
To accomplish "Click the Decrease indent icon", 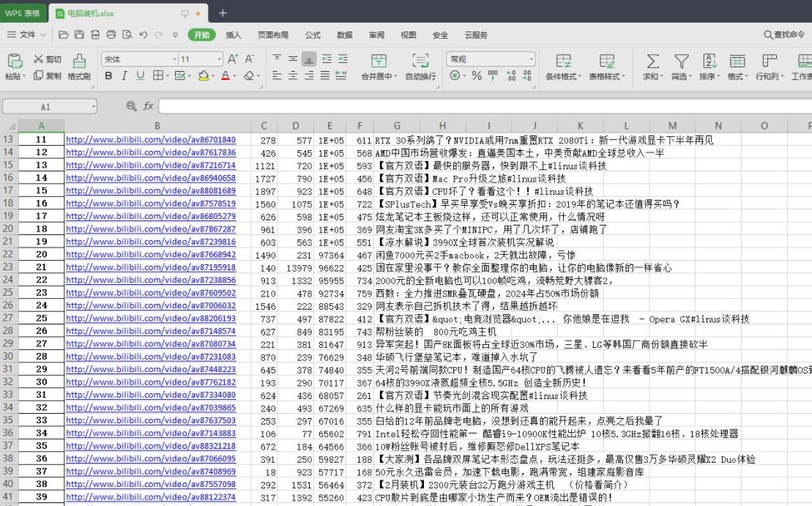I will point(327,59).
